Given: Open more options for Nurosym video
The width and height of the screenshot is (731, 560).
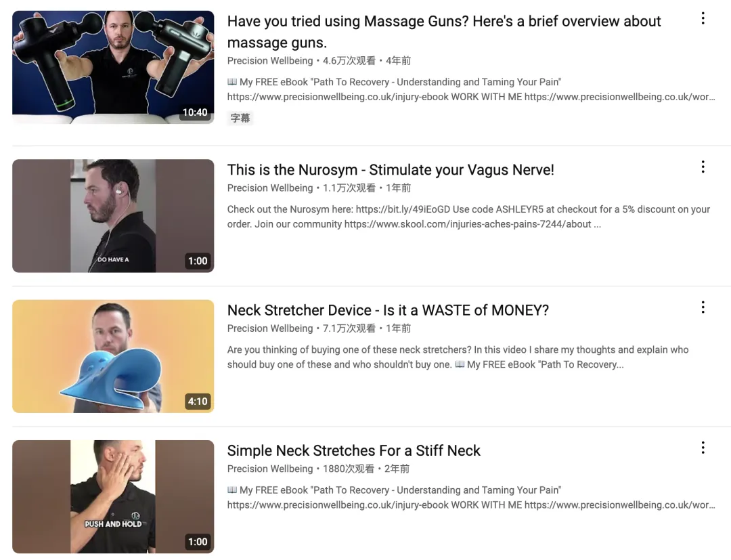Looking at the screenshot, I should click(x=703, y=167).
